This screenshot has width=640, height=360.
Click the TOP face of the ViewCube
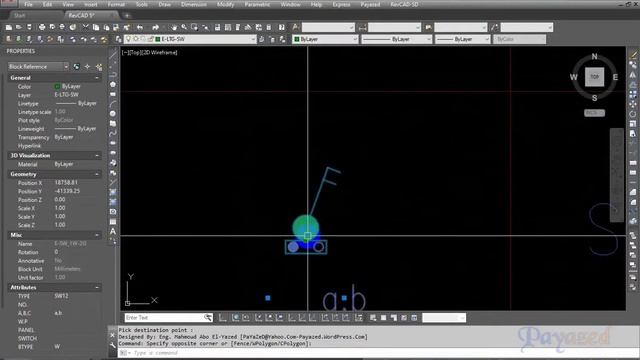pos(594,77)
